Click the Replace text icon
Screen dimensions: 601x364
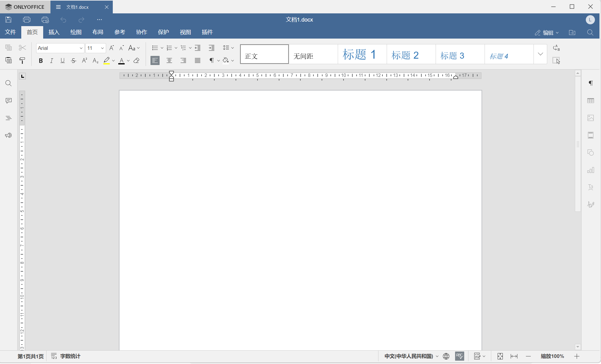(556, 48)
